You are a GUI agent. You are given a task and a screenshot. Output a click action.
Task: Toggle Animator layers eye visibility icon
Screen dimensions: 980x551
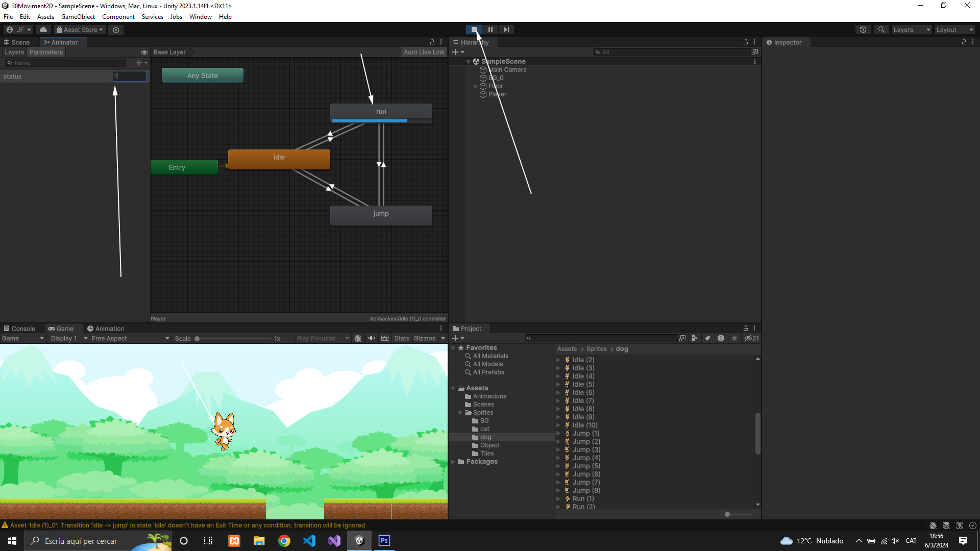click(144, 52)
